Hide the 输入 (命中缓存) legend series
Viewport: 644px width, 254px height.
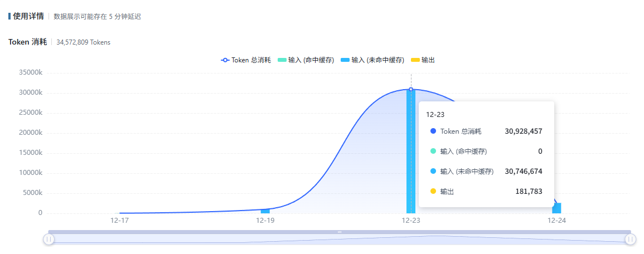point(306,60)
